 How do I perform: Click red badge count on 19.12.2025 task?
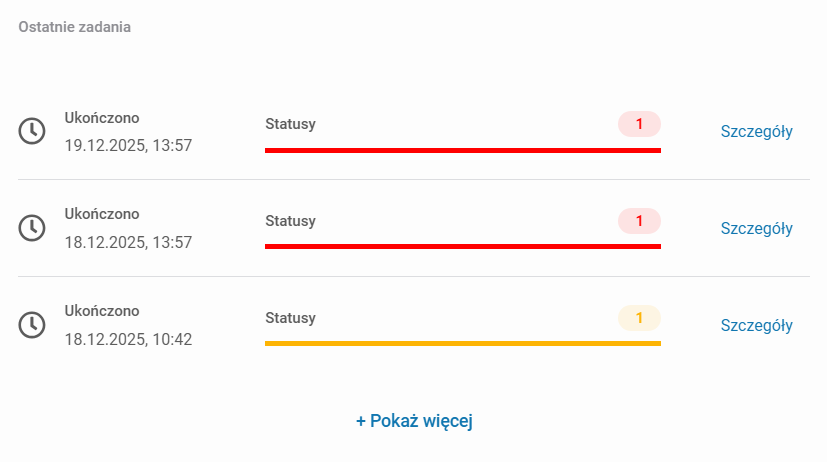[639, 124]
